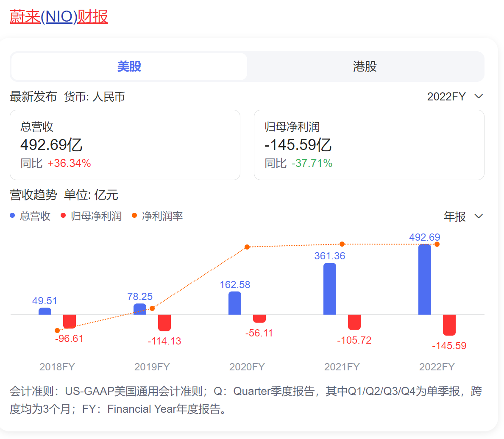Screen dimensions: 504x439
Task: Click the red 归母净利润 legend dot
Action: (64, 216)
